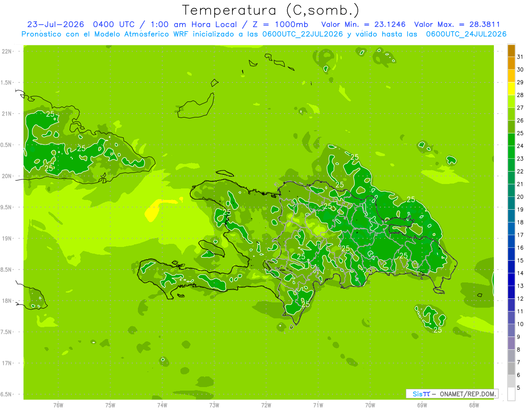Pick the purple legend swatch between 8 and 9
The width and height of the screenshot is (532, 411).
[511, 343]
